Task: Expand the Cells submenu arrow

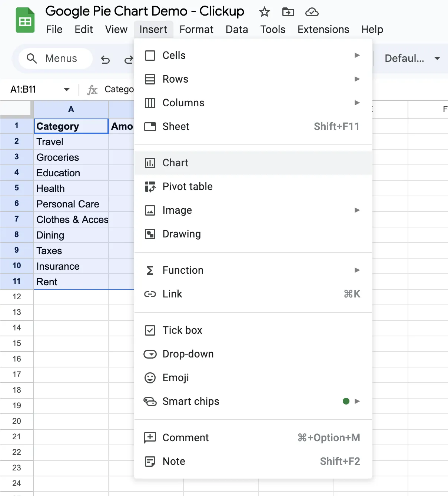Action: [x=357, y=55]
